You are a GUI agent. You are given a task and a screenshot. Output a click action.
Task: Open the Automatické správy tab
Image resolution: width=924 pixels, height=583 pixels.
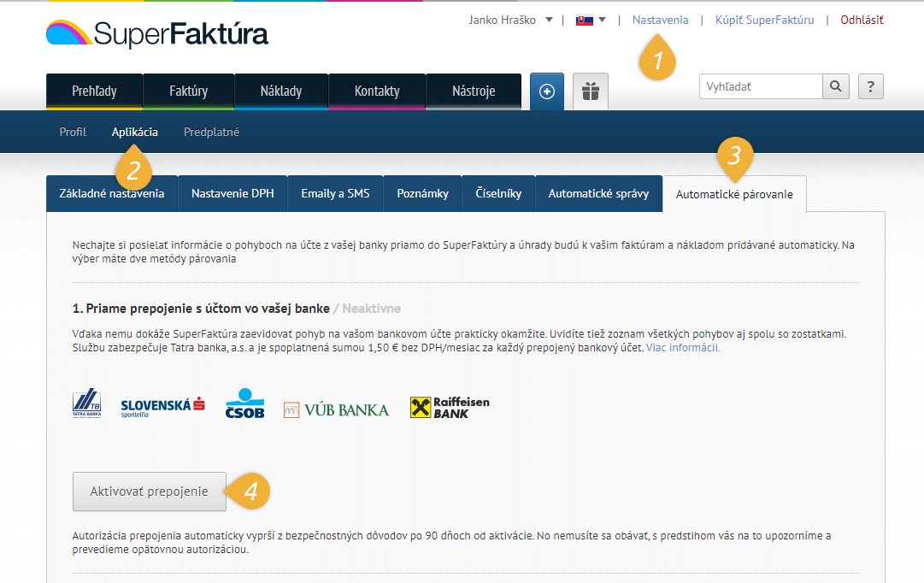(598, 193)
